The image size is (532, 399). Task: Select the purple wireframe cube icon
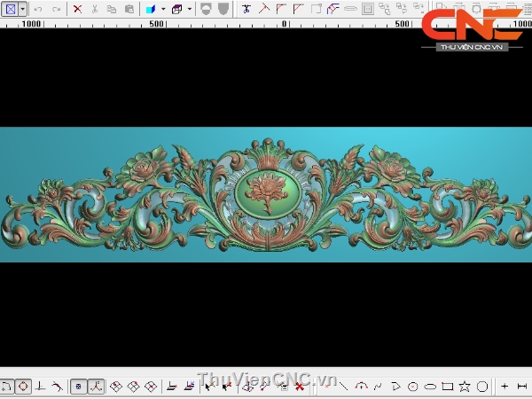177,9
